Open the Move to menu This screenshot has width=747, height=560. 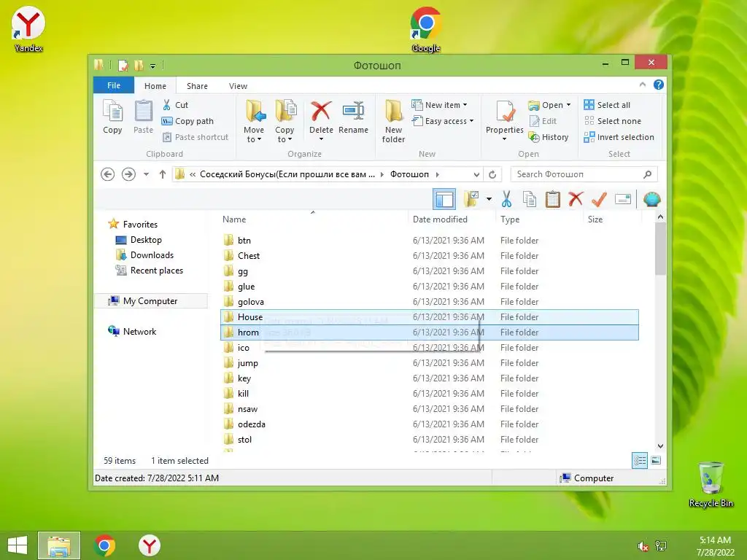[x=253, y=121]
